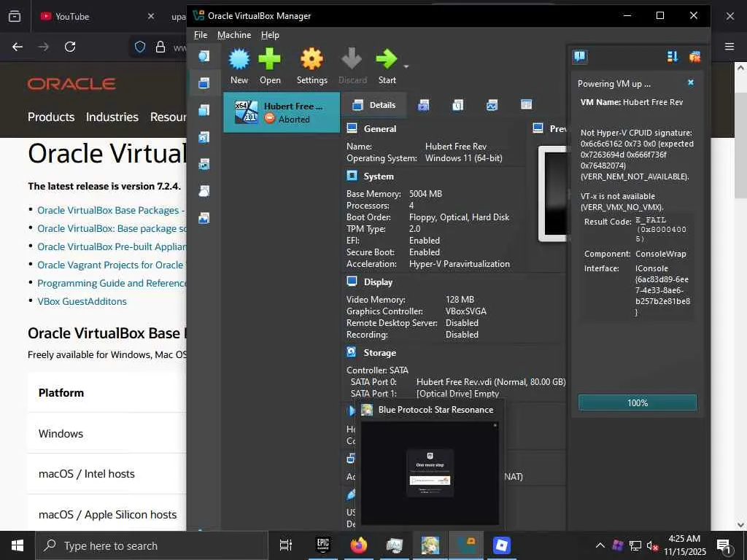Dismiss the Powering VM up notification
Image resolution: width=747 pixels, height=560 pixels.
pos(690,83)
